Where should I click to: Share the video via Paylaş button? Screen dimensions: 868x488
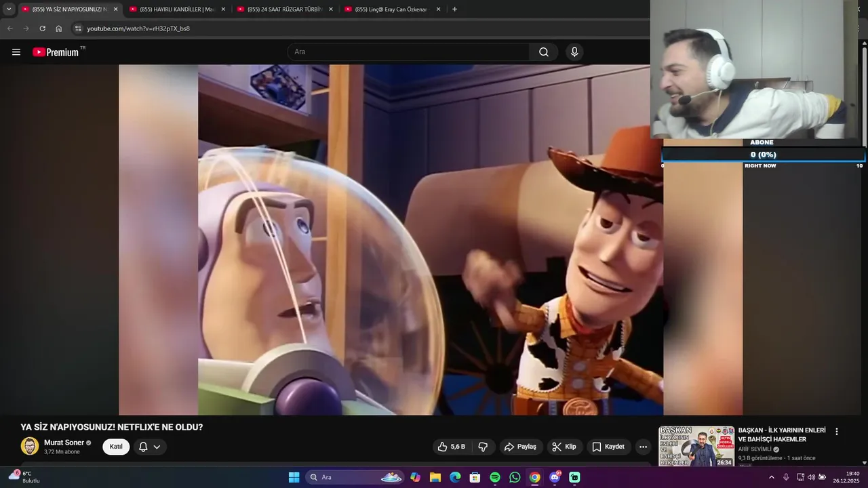coord(520,447)
